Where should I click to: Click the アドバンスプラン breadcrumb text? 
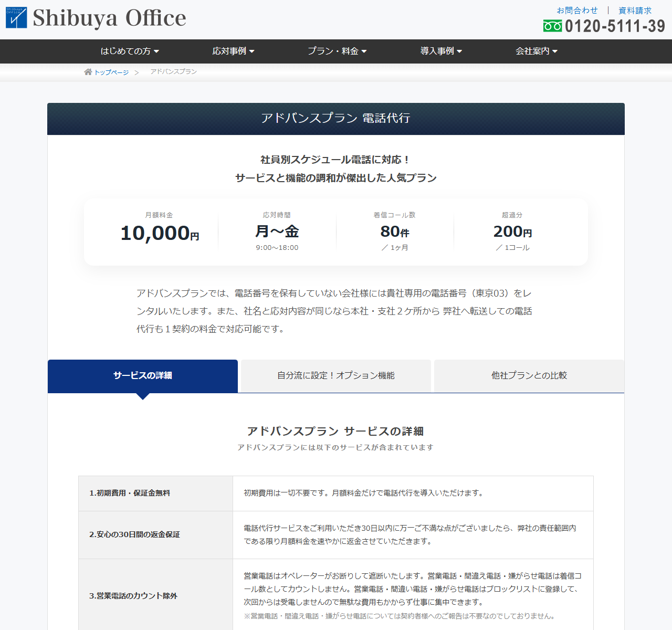[174, 71]
